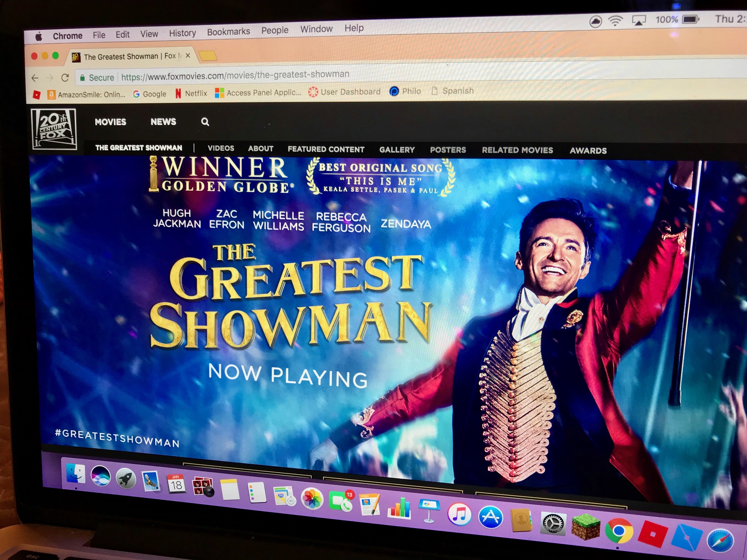
Task: Open iTunes from the dock
Action: pyautogui.click(x=459, y=514)
